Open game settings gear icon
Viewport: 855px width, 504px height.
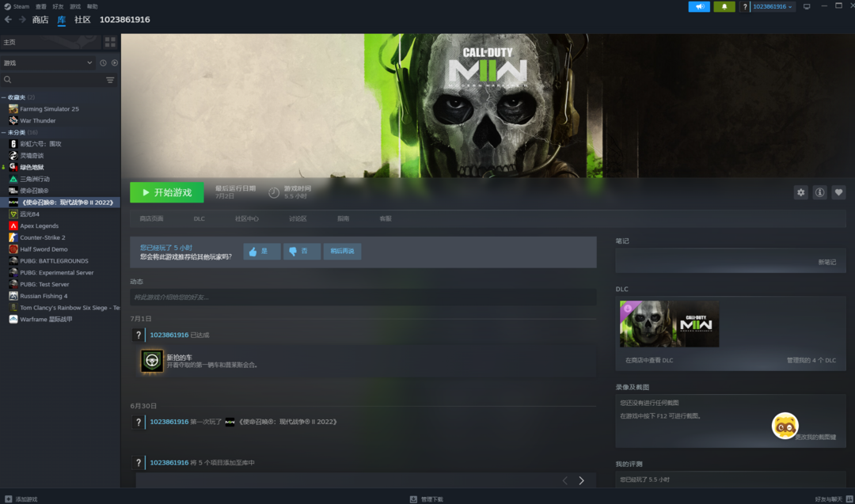pyautogui.click(x=800, y=192)
